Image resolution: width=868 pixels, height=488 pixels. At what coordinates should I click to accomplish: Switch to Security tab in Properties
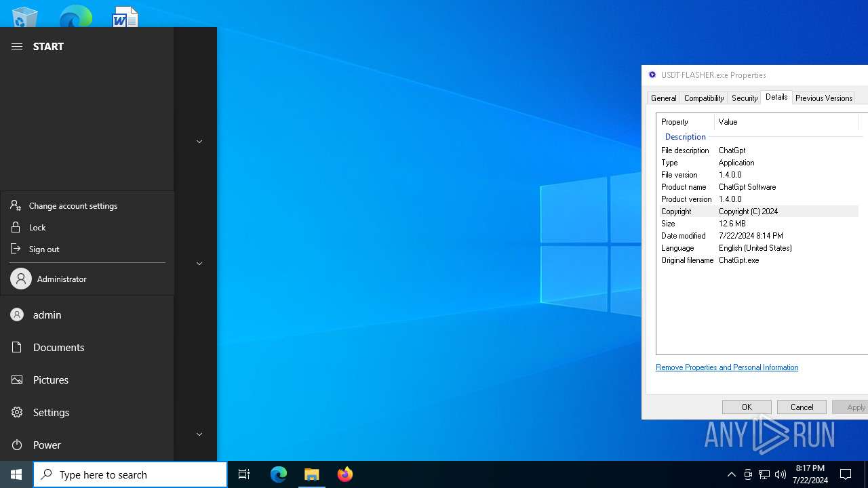click(x=745, y=98)
